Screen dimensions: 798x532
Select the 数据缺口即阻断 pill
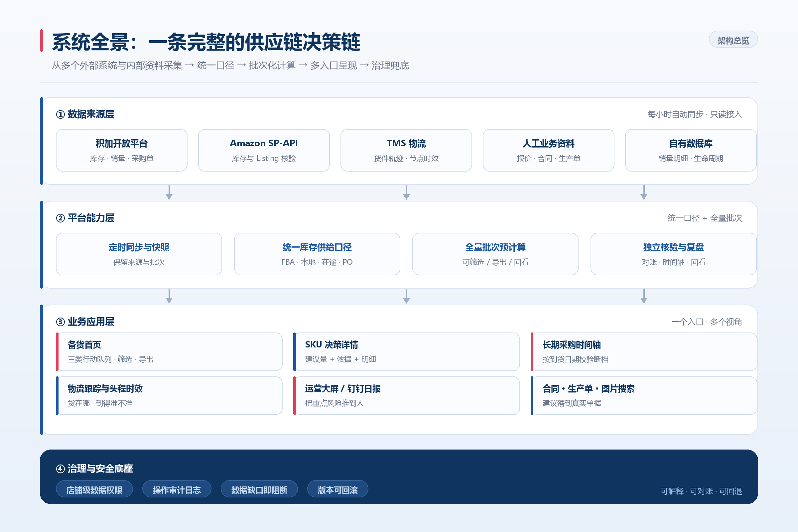259,489
